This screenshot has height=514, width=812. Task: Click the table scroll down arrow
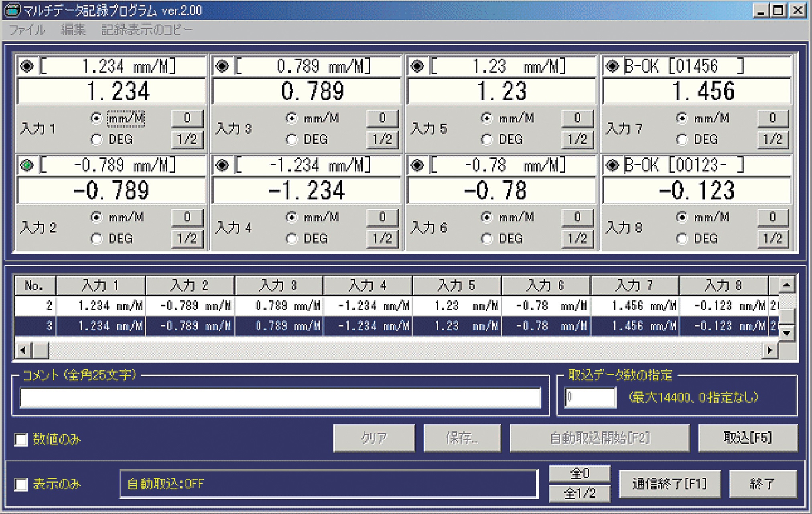786,333
